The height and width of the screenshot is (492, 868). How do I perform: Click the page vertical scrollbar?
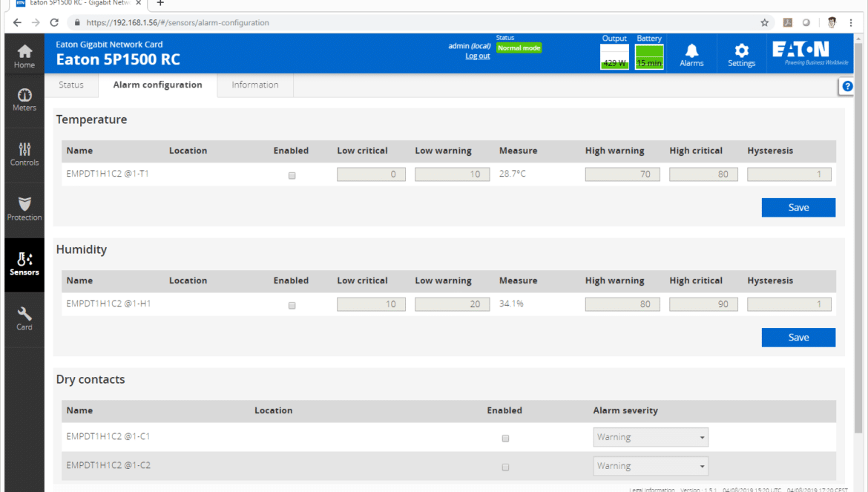pyautogui.click(x=858, y=238)
